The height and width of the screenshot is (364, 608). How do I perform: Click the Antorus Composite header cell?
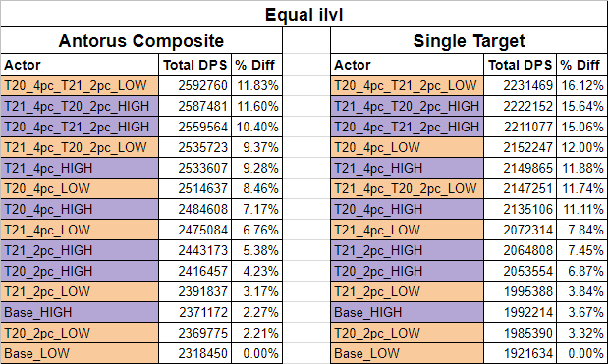(x=141, y=40)
